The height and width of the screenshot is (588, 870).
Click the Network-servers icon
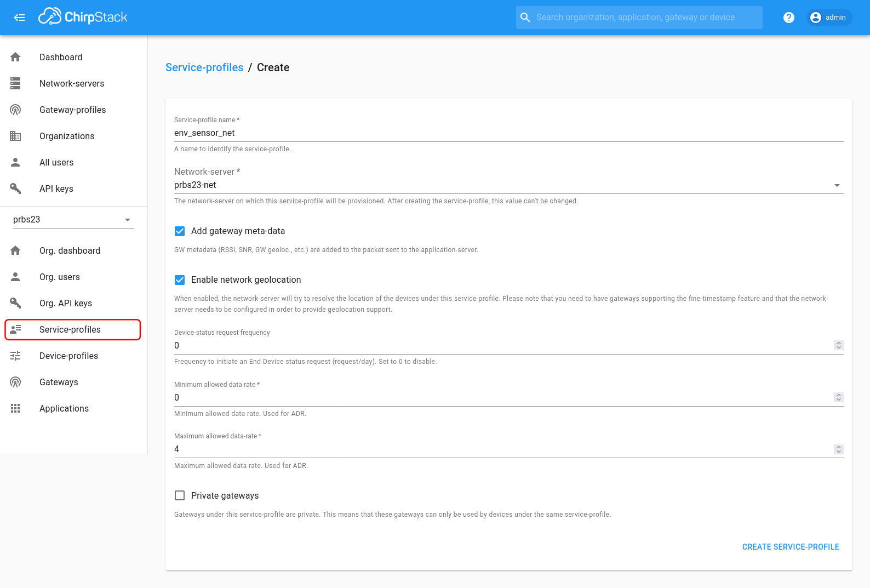pos(15,83)
